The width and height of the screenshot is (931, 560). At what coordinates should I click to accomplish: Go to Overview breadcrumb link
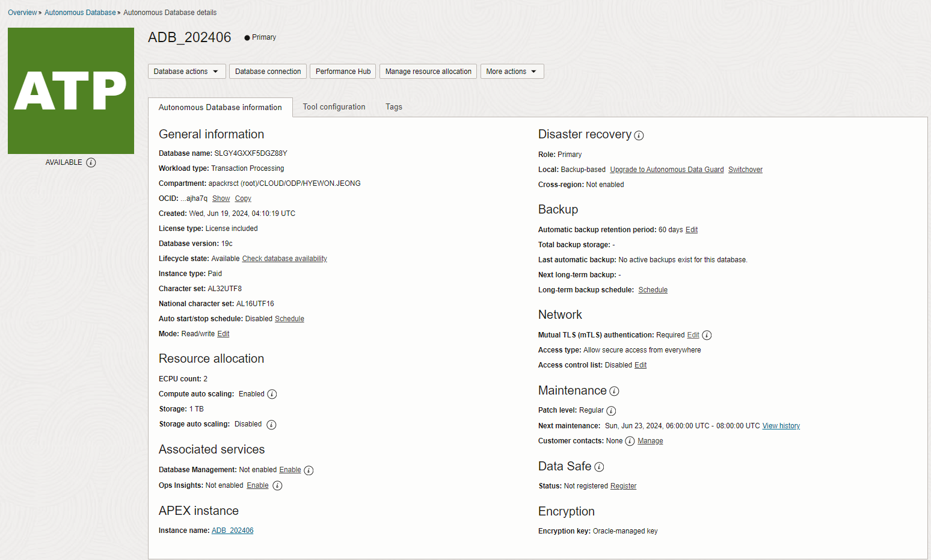click(22, 13)
